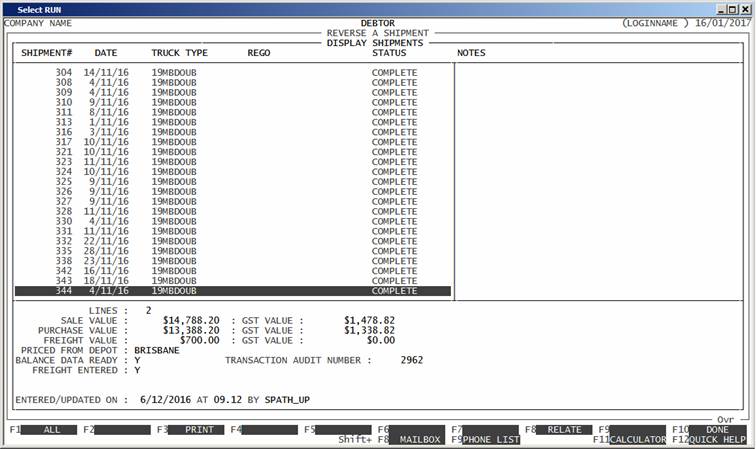This screenshot has height=449, width=756.
Task: Open the PHONE LIST function button
Action: pyautogui.click(x=491, y=440)
